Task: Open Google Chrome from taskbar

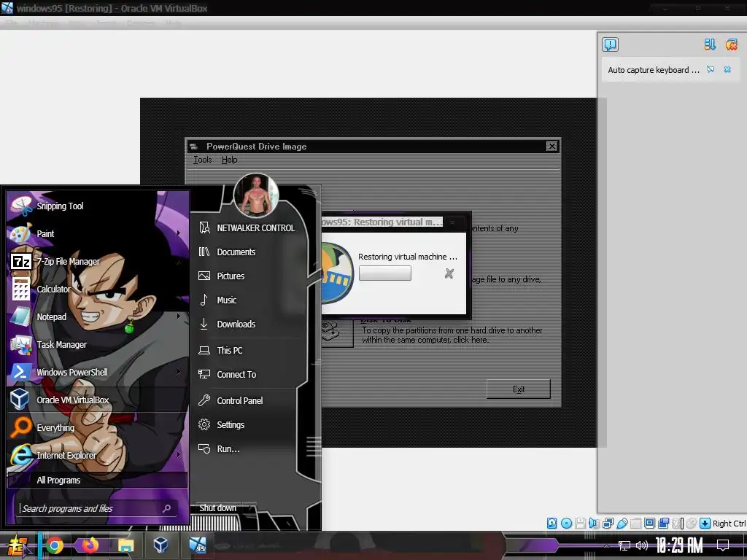Action: pyautogui.click(x=54, y=545)
